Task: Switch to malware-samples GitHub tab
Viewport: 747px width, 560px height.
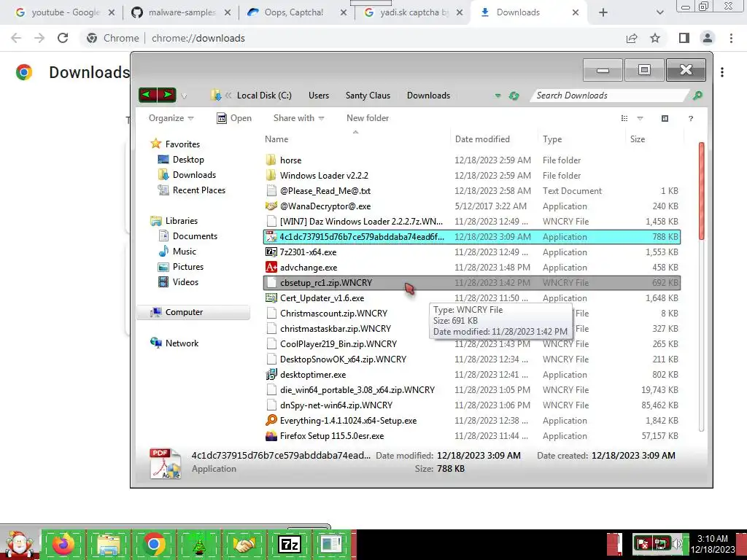Action: (181, 12)
